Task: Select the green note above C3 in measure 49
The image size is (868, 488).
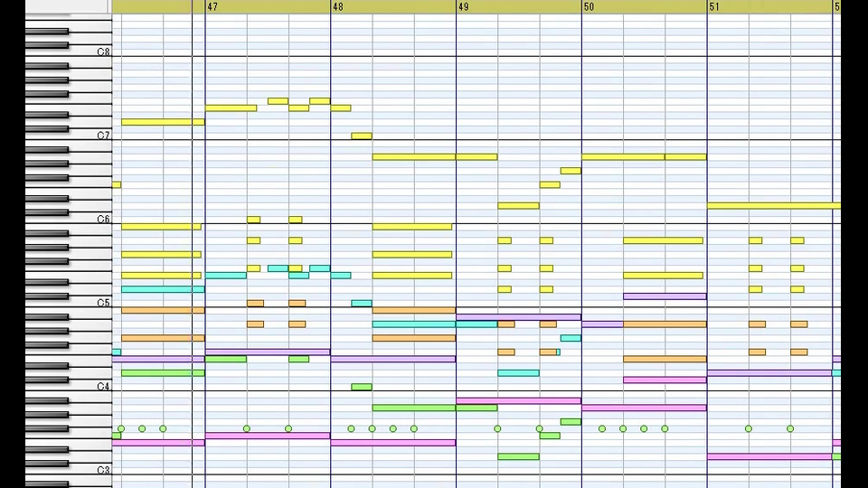Action: pyautogui.click(x=518, y=456)
